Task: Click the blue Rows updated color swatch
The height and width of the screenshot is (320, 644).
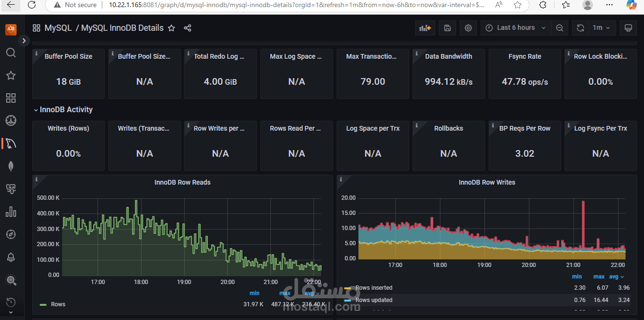Action: coord(348,300)
